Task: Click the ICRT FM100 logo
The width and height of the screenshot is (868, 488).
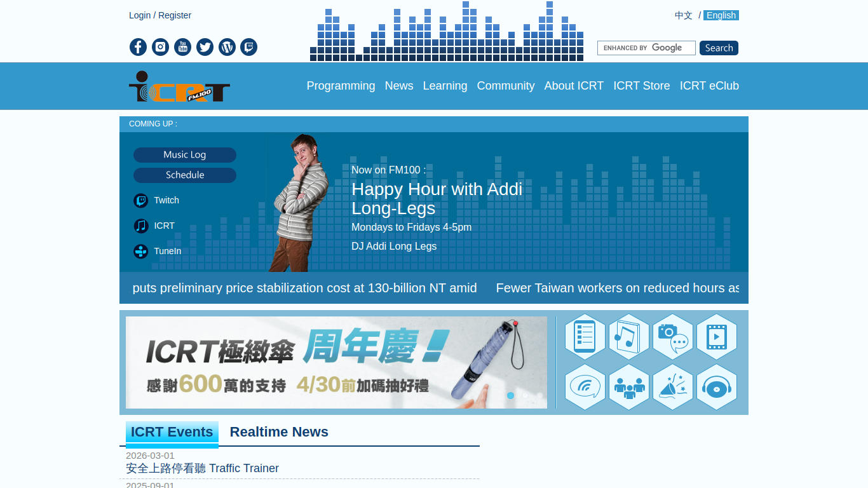Action: coord(179,86)
